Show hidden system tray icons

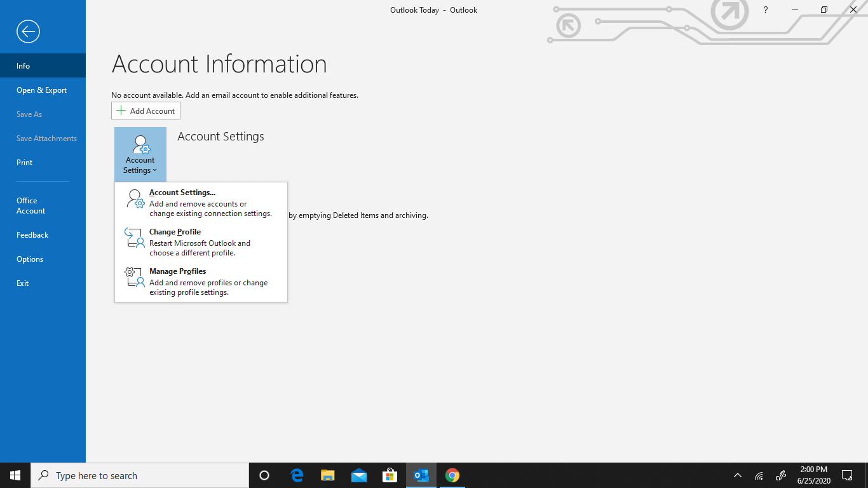point(738,475)
